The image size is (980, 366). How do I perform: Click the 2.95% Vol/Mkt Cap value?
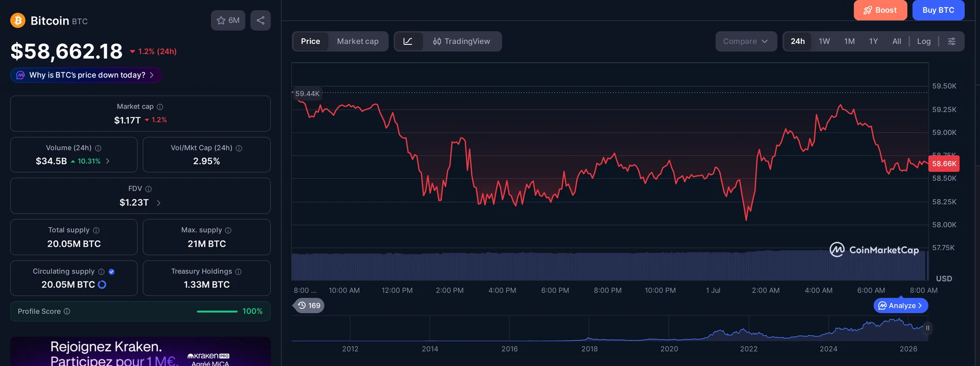pyautogui.click(x=206, y=161)
